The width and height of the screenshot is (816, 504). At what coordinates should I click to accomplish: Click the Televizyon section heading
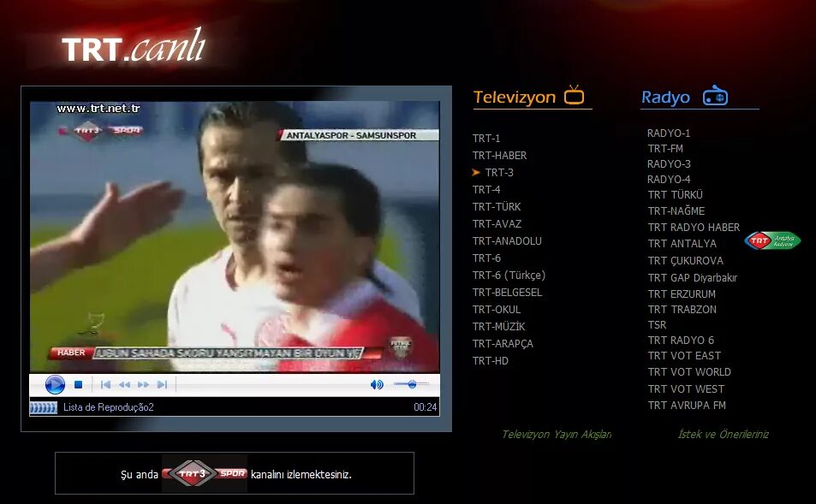(x=515, y=98)
